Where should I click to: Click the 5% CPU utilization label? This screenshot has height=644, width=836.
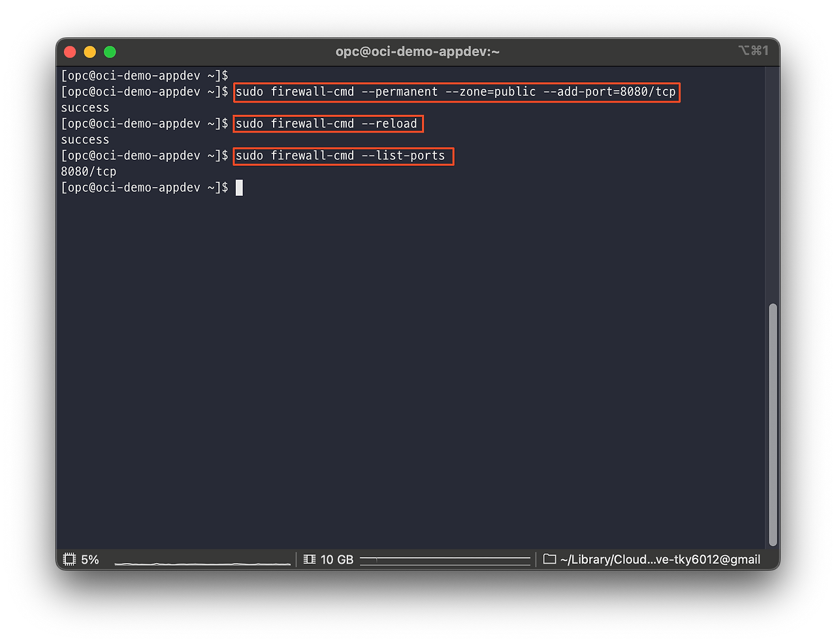90,560
